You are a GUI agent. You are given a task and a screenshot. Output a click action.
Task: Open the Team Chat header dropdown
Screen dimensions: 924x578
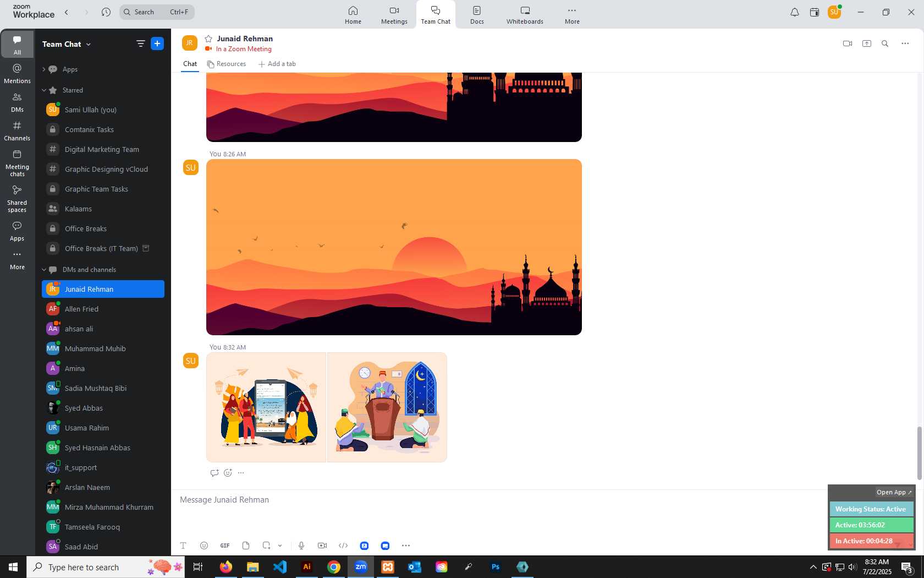67,44
